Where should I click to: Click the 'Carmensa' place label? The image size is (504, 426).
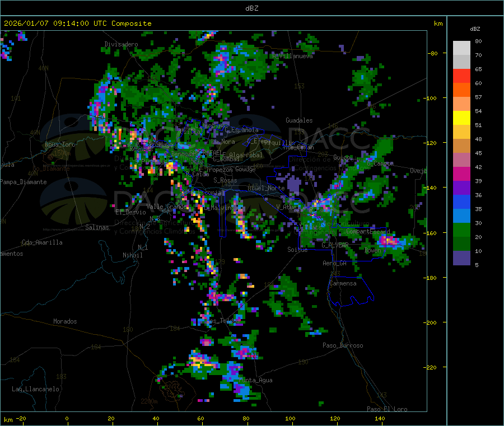point(343,283)
